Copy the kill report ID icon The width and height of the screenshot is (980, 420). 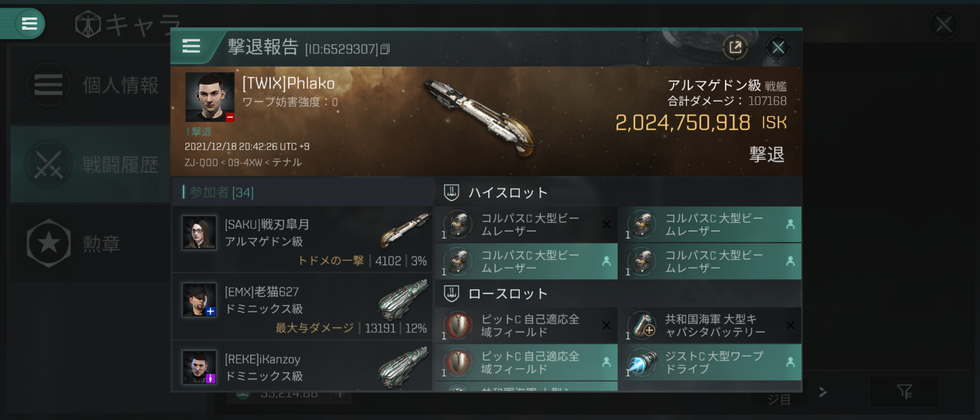click(385, 49)
